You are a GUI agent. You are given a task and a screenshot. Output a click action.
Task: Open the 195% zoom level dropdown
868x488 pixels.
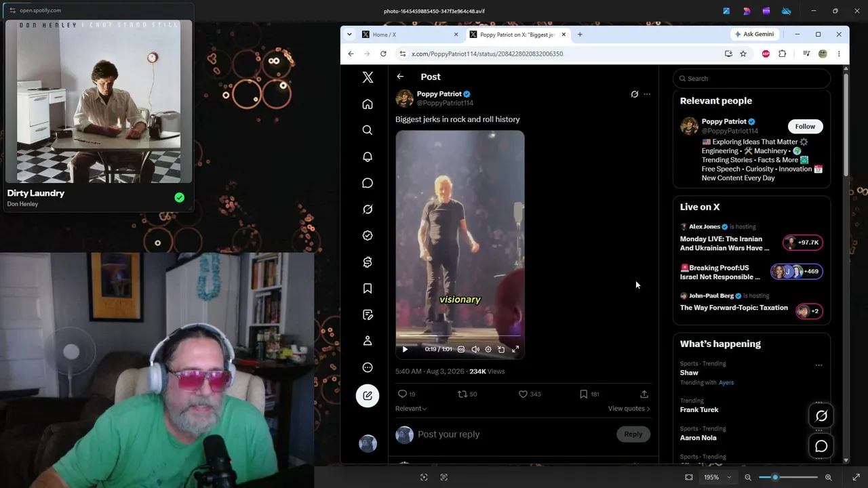(716, 477)
